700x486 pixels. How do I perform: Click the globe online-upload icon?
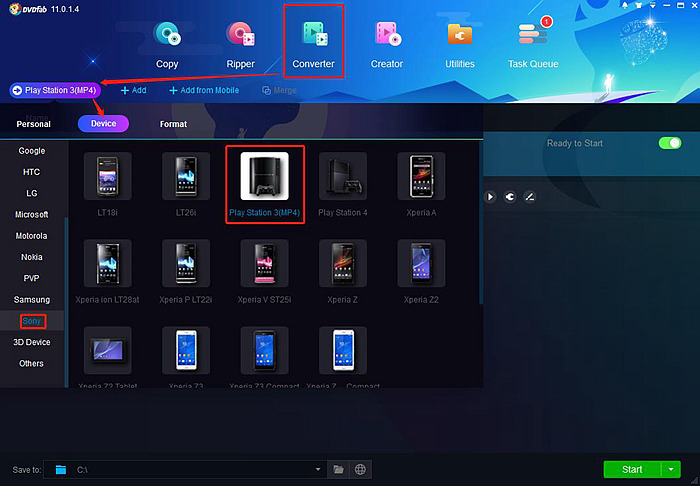click(x=360, y=469)
